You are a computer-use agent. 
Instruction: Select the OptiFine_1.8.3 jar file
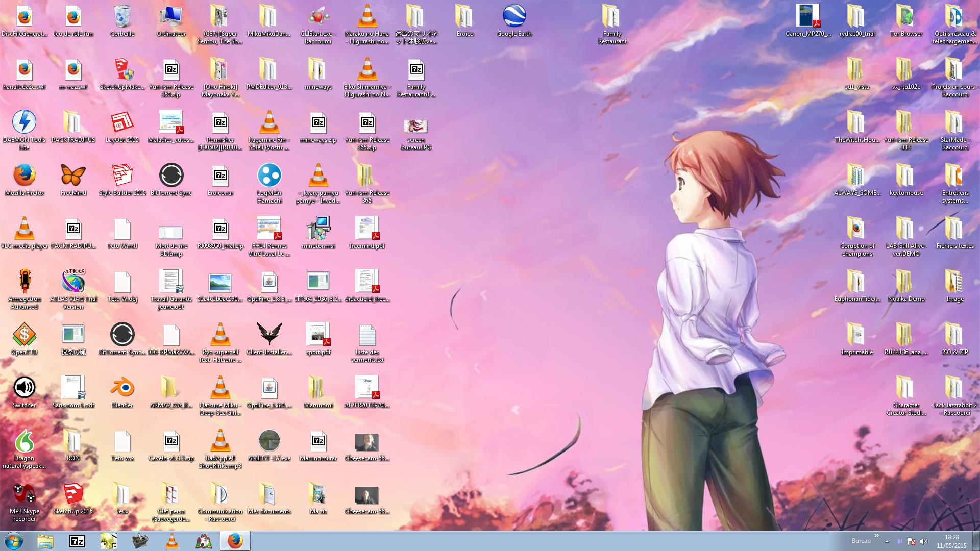tap(269, 286)
